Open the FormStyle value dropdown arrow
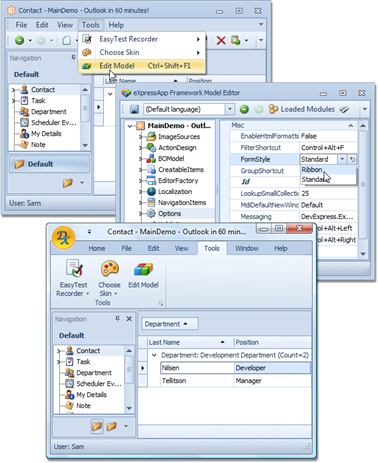This screenshot has width=378, height=463. click(x=342, y=159)
